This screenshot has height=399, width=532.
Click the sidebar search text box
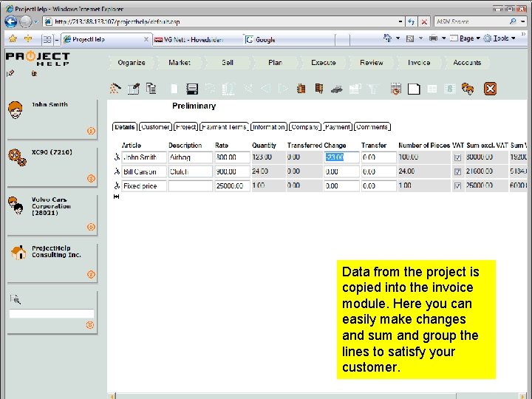click(x=52, y=313)
